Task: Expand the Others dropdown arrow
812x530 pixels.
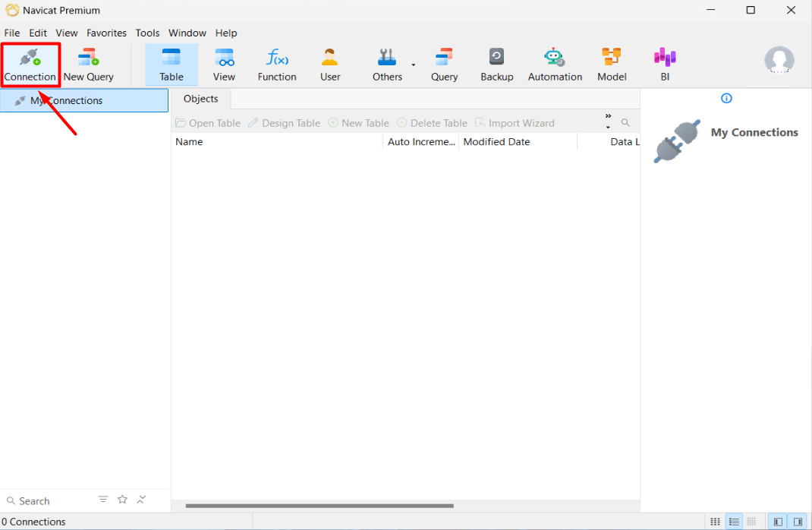Action: point(414,65)
